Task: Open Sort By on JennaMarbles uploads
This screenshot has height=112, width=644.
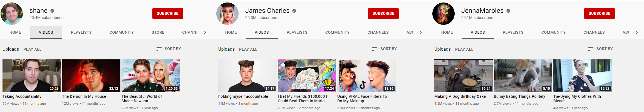Action: pos(601,49)
